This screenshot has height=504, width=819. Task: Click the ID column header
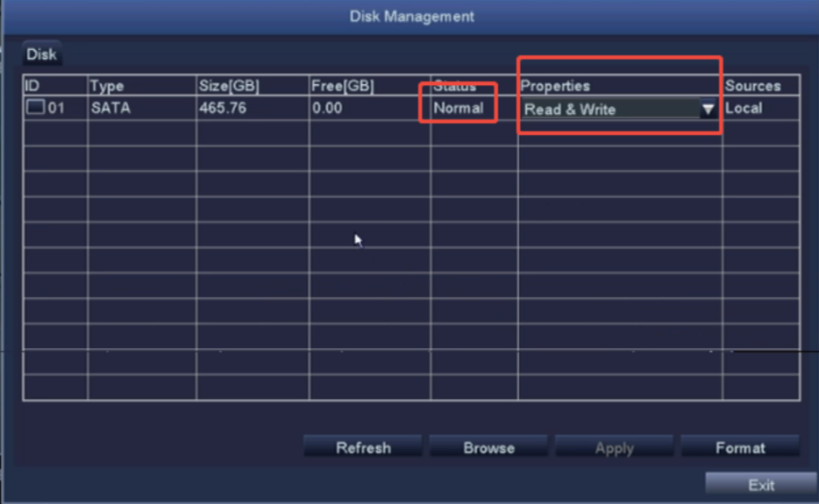(32, 86)
